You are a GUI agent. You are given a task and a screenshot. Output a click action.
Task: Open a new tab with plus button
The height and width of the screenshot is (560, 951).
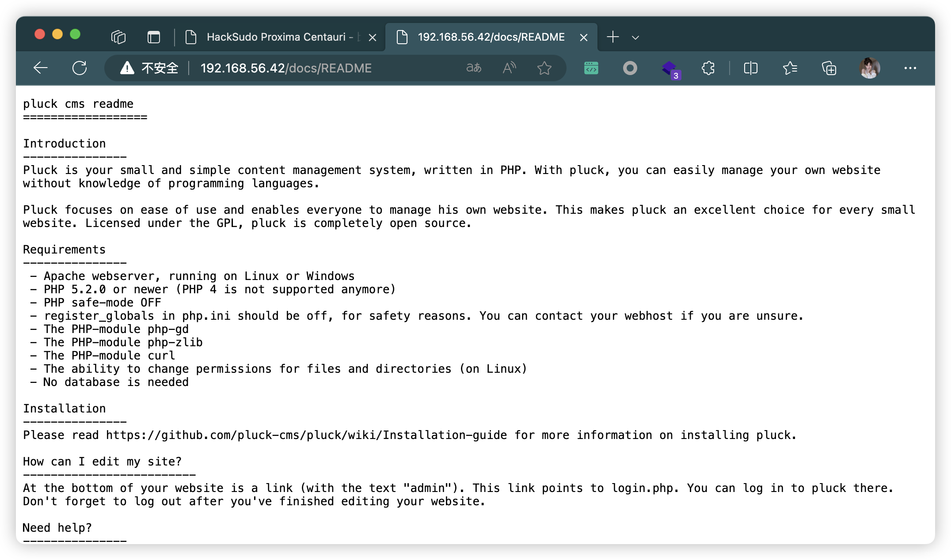coord(613,37)
